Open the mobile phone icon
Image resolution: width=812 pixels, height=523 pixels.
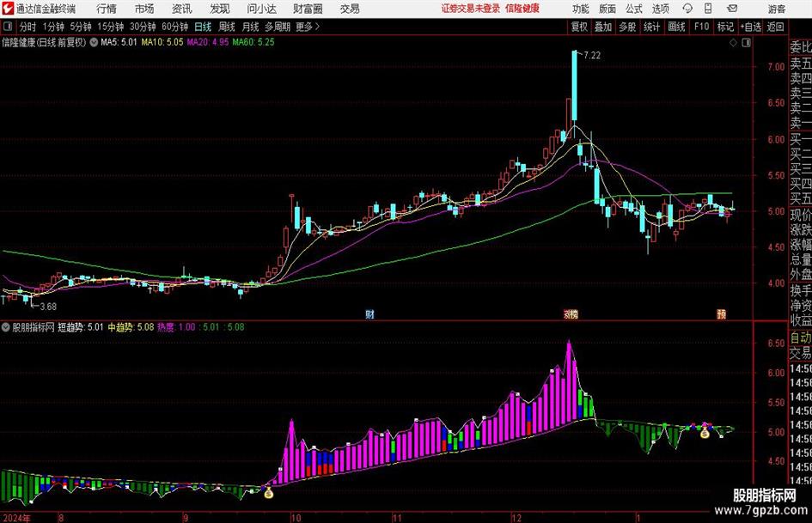(708, 9)
